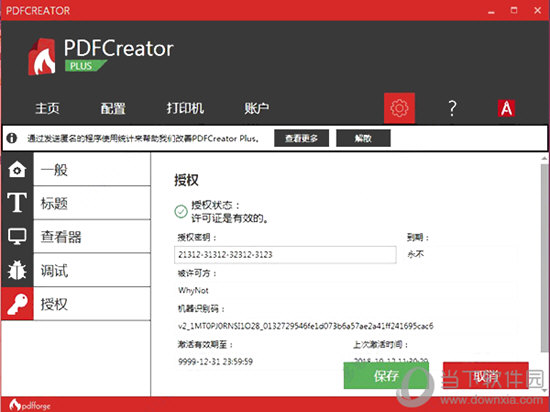Select the General home icon in sidebar

click(17, 169)
